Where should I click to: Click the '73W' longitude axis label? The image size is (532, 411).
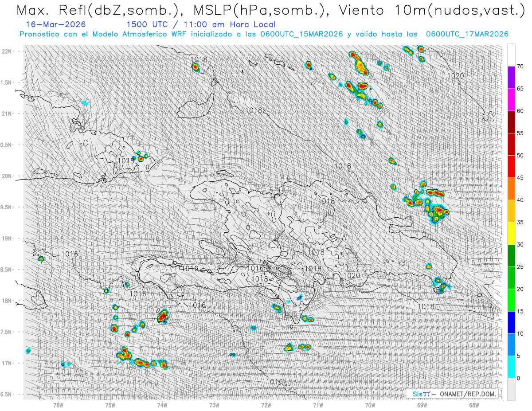pyautogui.click(x=214, y=404)
